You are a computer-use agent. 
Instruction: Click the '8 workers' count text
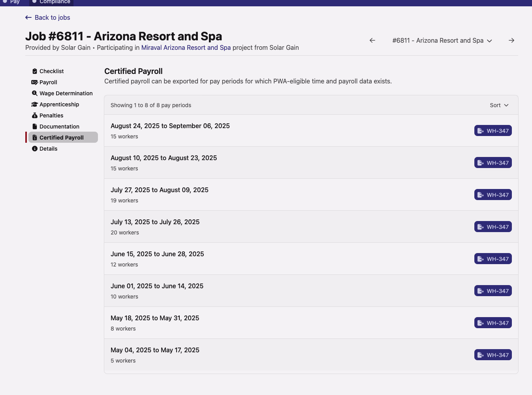[x=123, y=329]
